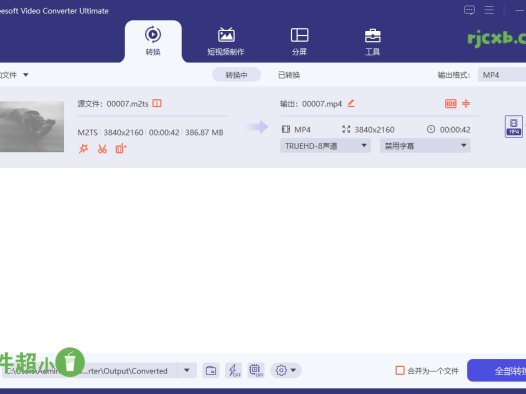Screen dimensions: 526x394
Task: Click the 00:00:42 output duration value
Action: click(x=455, y=129)
